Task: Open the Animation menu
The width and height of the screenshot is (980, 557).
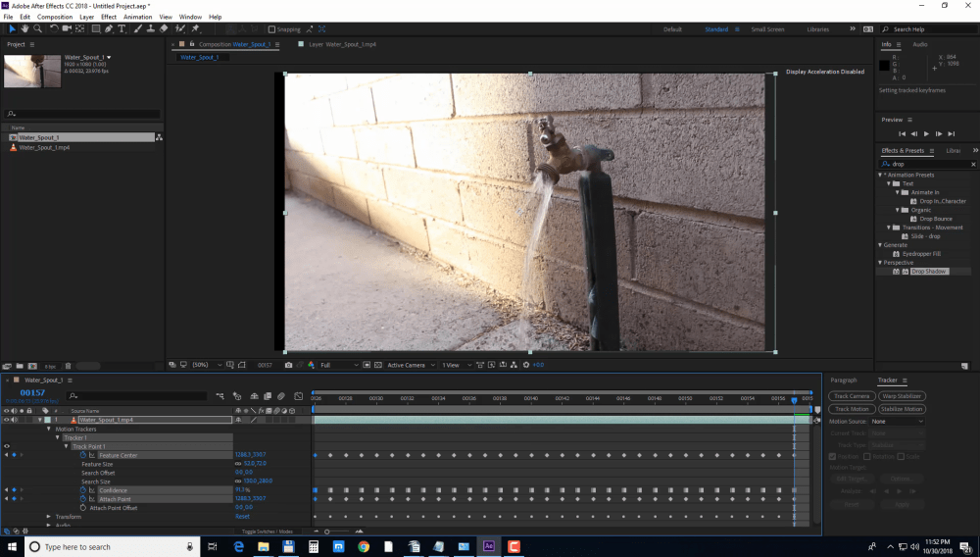Action: 137,17
